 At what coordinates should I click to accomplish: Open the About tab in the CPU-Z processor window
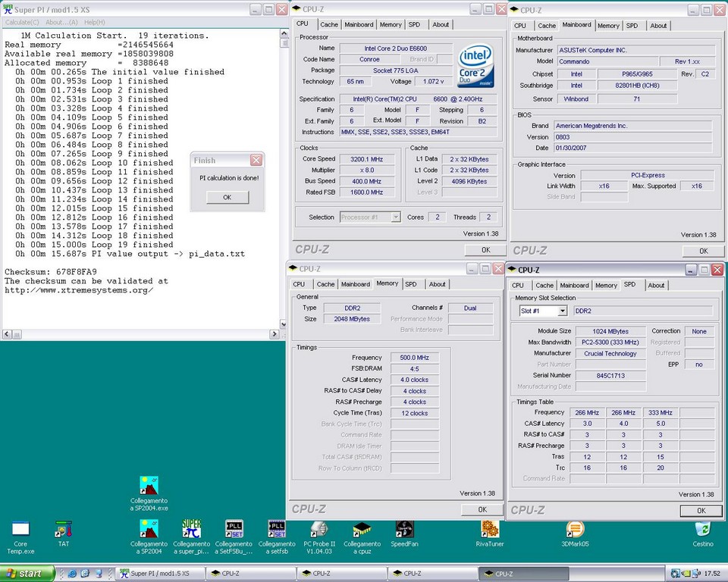(441, 24)
